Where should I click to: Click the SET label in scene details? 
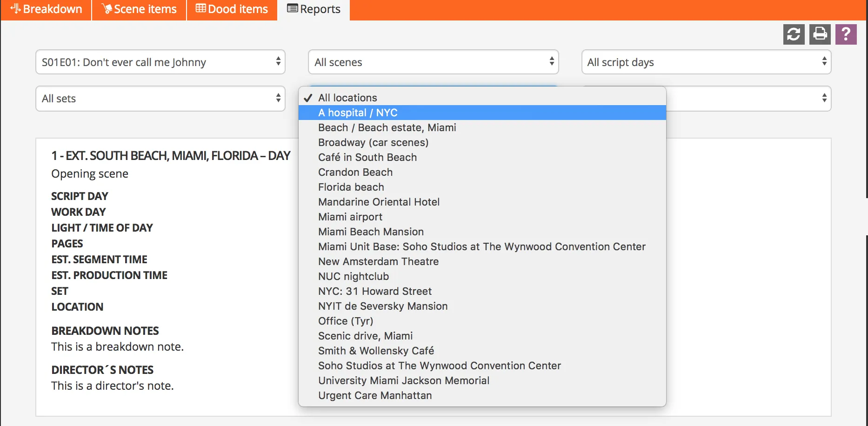click(x=60, y=291)
